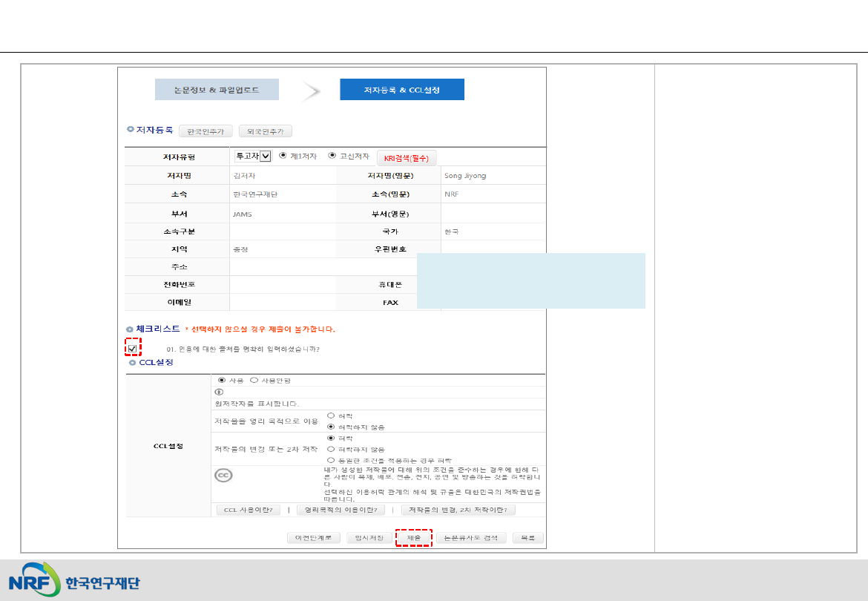Open the 투고자 author type dropdown

(252, 156)
